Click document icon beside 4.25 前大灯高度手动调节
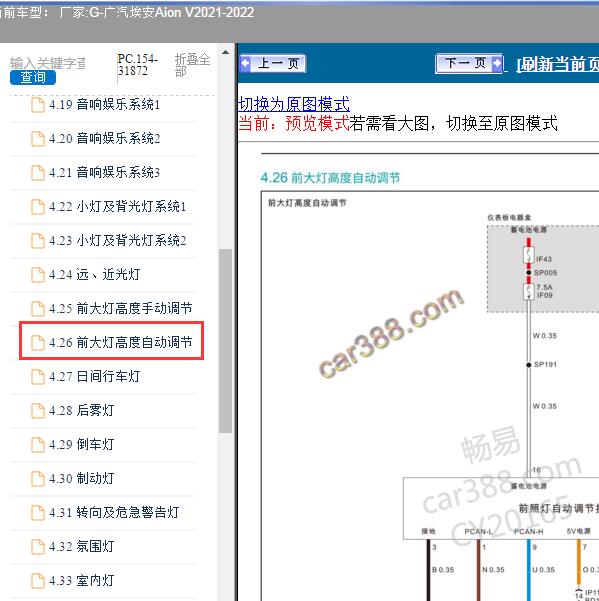 pos(38,309)
